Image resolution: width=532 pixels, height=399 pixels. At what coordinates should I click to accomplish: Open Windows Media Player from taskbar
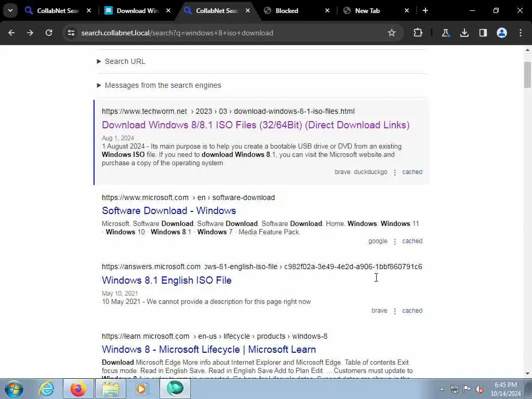pos(141,389)
